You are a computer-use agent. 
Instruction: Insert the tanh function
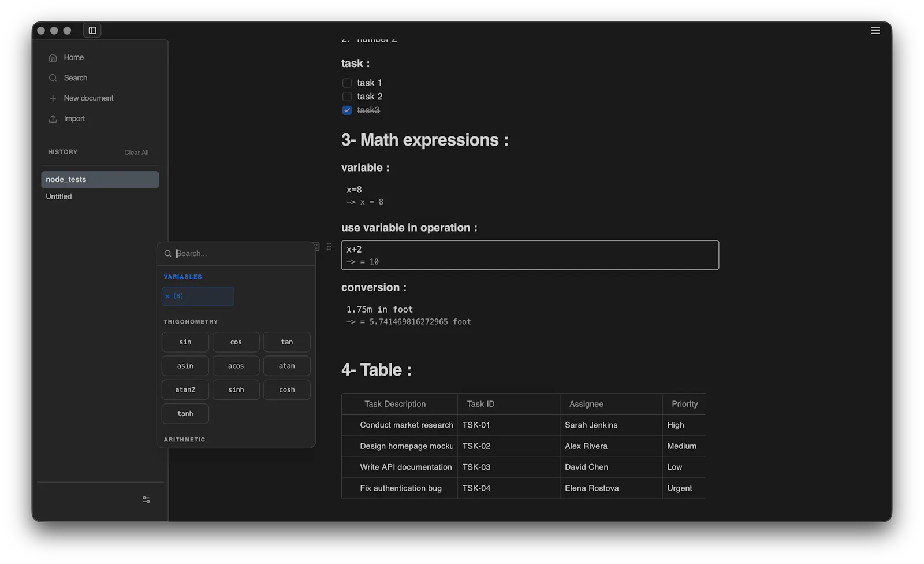[x=185, y=414]
